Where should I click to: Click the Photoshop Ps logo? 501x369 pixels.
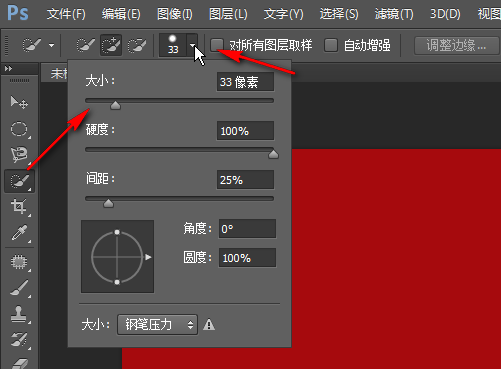tap(18, 13)
